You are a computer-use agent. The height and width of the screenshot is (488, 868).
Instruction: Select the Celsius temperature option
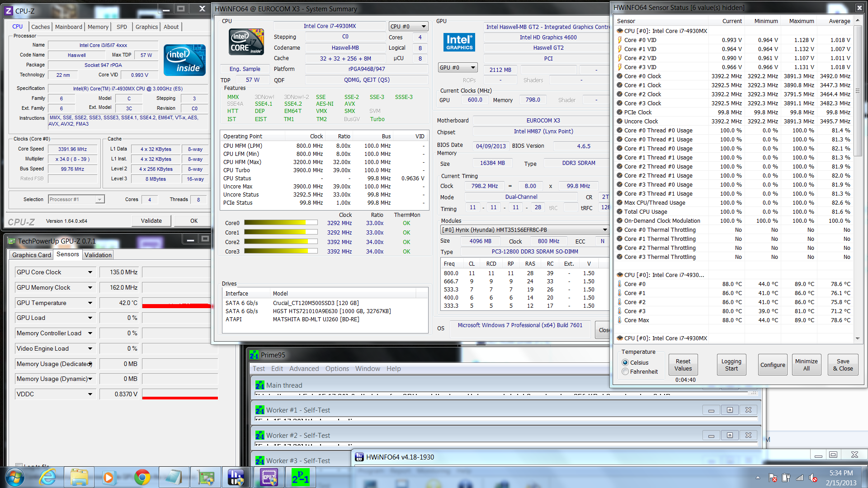coord(625,362)
